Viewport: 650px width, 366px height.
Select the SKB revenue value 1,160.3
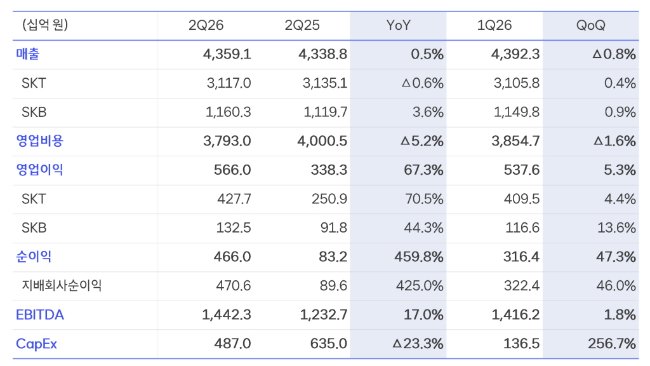coord(228,112)
